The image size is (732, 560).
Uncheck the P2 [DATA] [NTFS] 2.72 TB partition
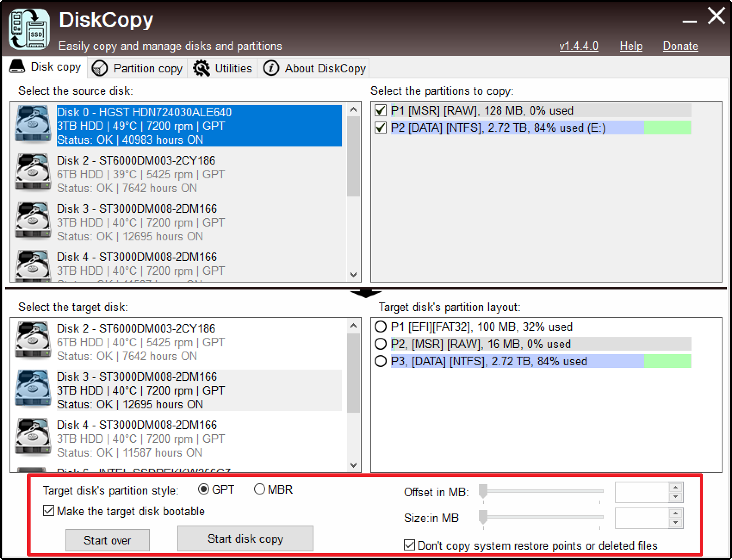381,128
